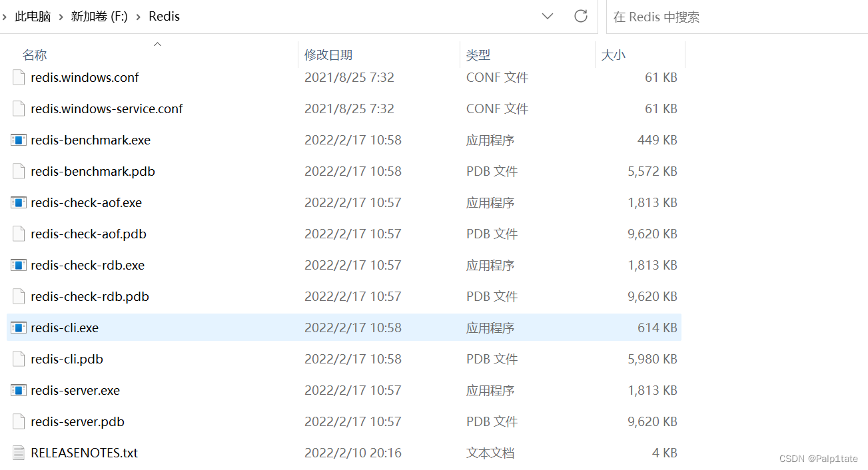
Task: Click the 5,980 KB size of redis-cli.pdb
Action: tap(653, 359)
